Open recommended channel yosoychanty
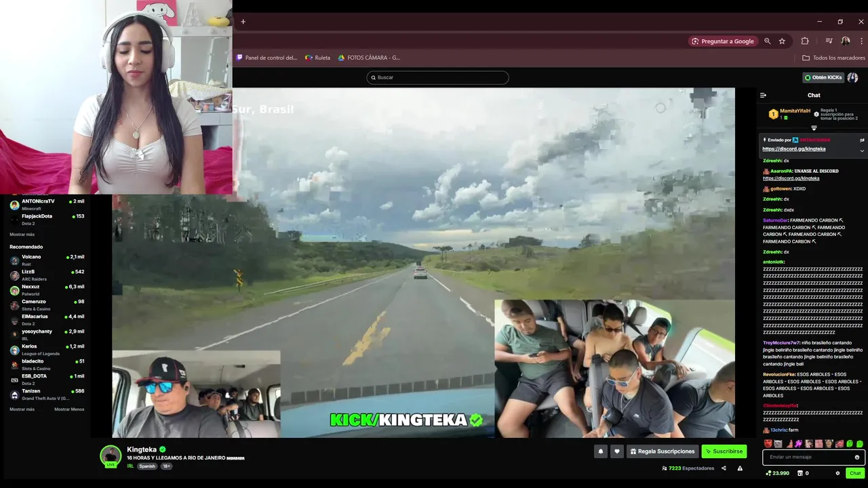This screenshot has width=868, height=488. (x=46, y=334)
